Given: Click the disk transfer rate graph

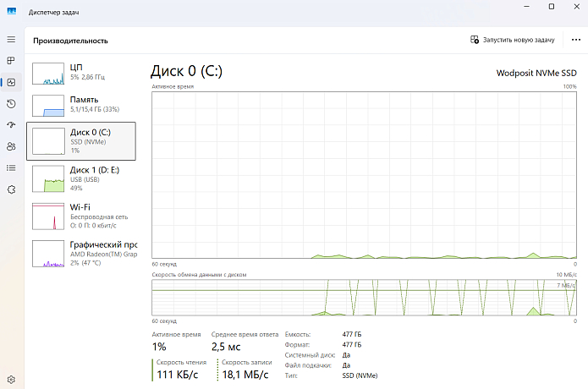Looking at the screenshot, I should click(364, 297).
